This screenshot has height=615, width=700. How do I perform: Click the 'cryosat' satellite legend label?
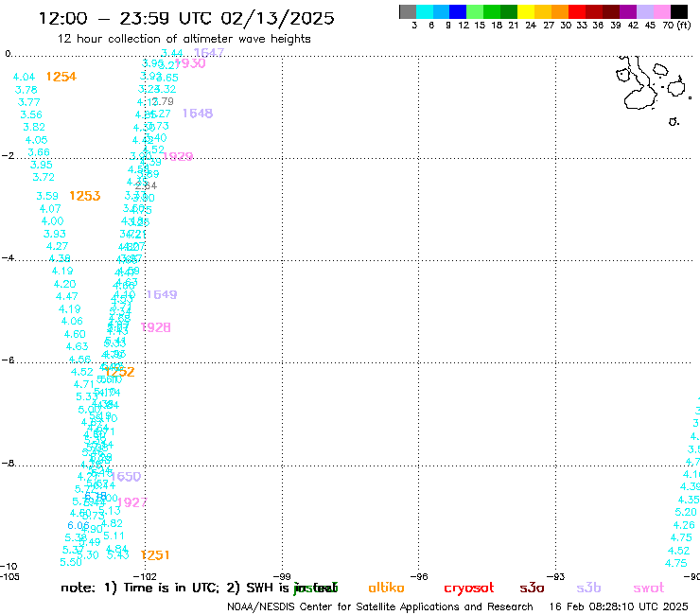(469, 589)
